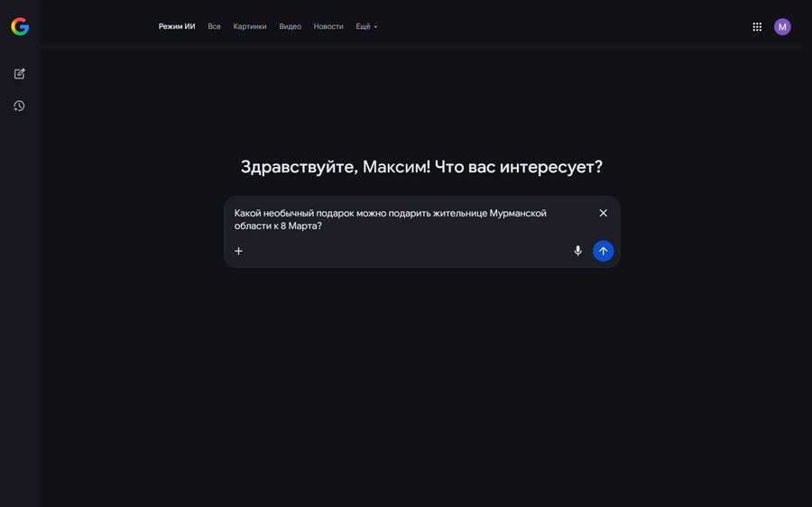The height and width of the screenshot is (507, 812).
Task: Go to the Видео tab
Action: (x=291, y=27)
